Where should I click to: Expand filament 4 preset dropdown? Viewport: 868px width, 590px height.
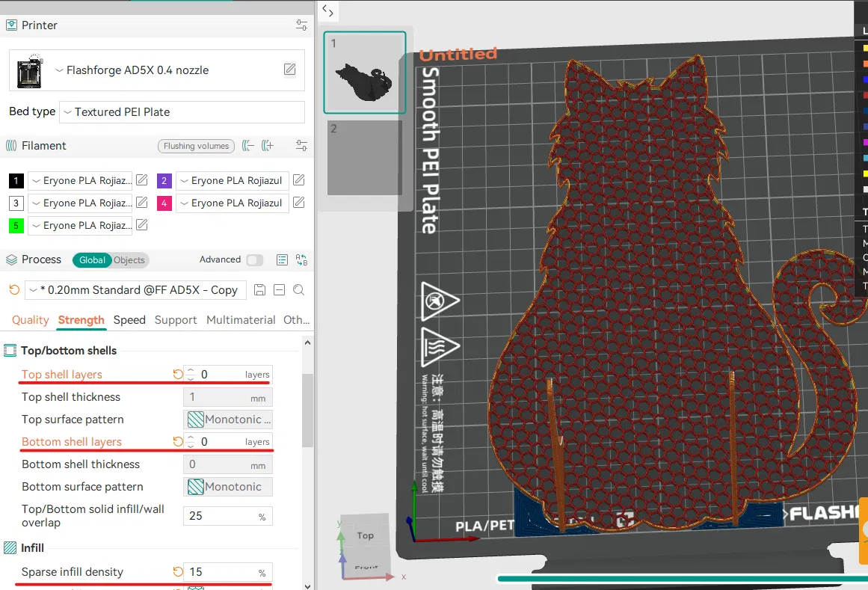tap(232, 203)
